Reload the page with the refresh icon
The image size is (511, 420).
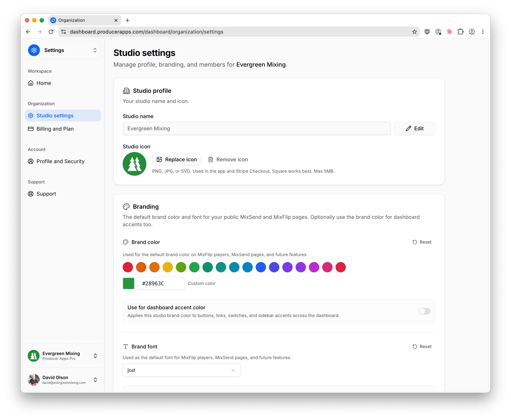51,32
